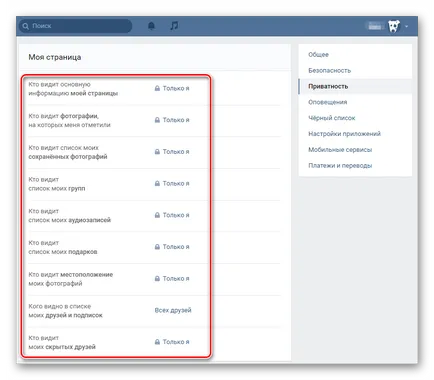This screenshot has width=434, height=380.
Task: Click the profile avatar in header
Action: click(394, 26)
